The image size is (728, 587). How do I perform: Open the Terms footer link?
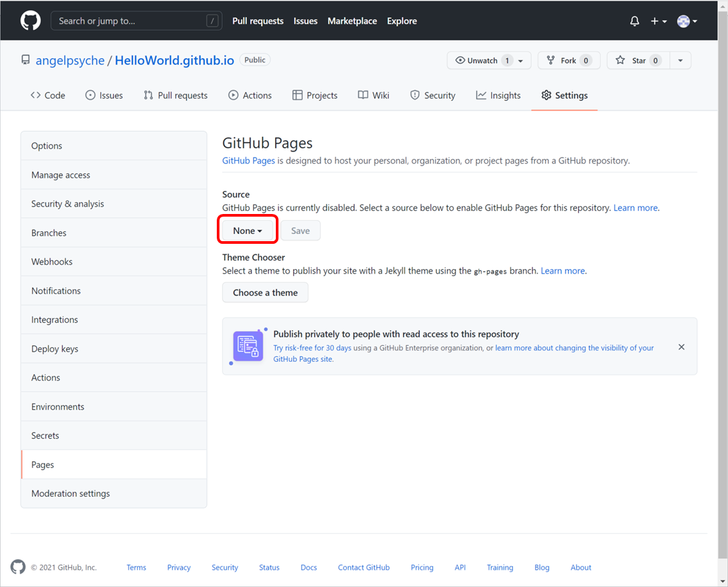tap(137, 568)
